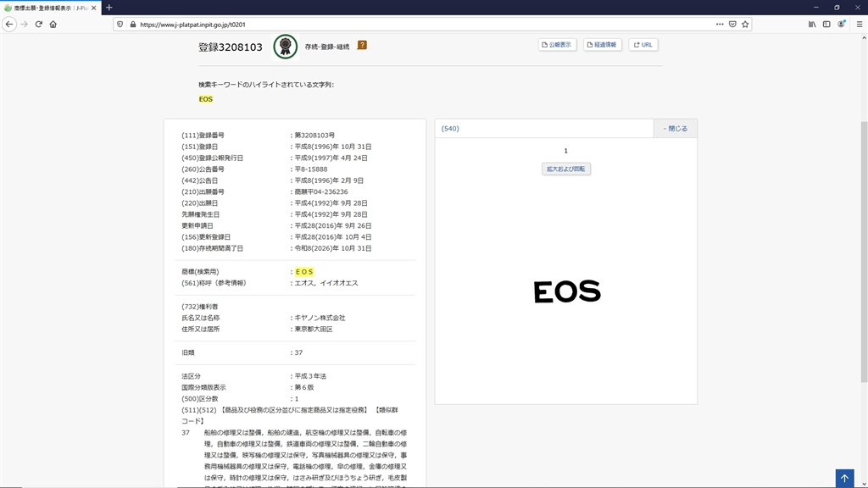The image size is (868, 488).
Task: Click the heading 登録3208103
Action: click(231, 47)
